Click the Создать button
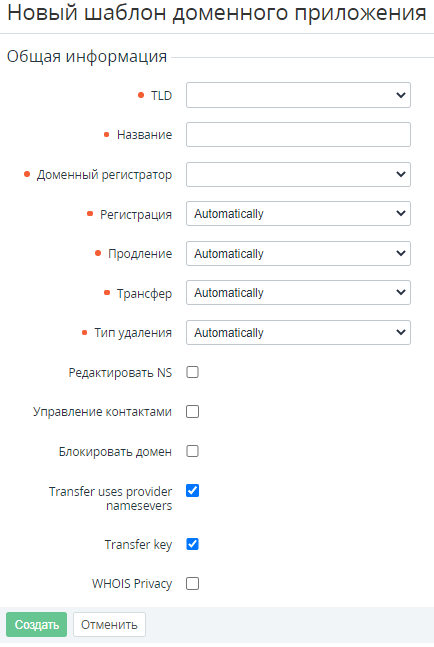This screenshot has width=434, height=647. coord(36,625)
